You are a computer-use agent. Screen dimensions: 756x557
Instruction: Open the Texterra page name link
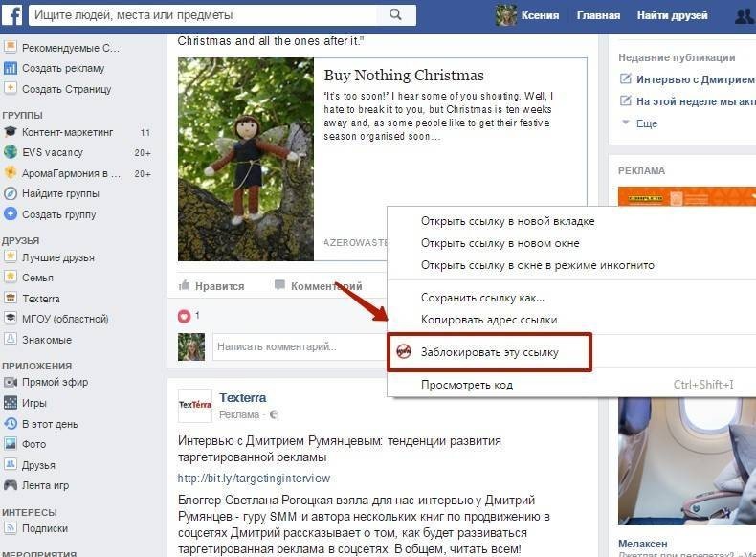[242, 398]
